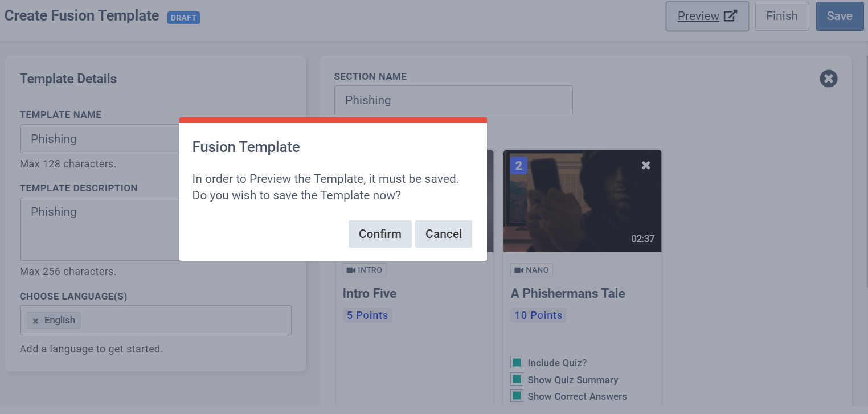Click the number 2 order badge on thumbnail

coord(518,166)
